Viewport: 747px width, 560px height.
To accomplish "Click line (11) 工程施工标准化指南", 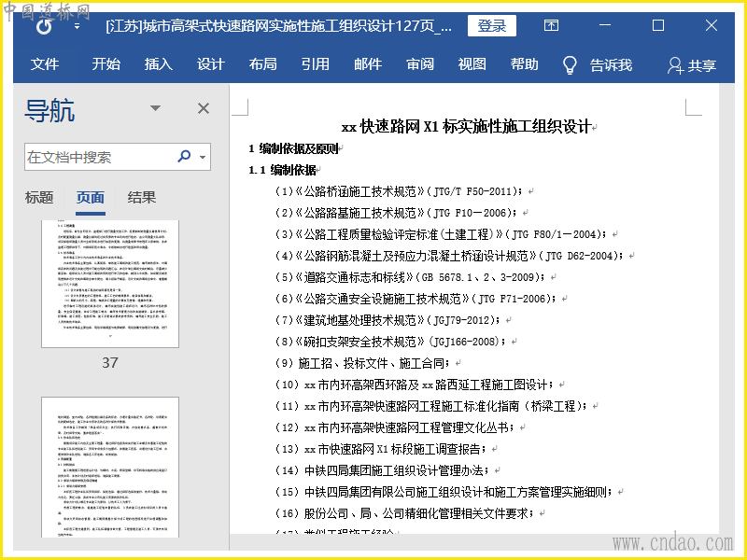I will [430, 406].
